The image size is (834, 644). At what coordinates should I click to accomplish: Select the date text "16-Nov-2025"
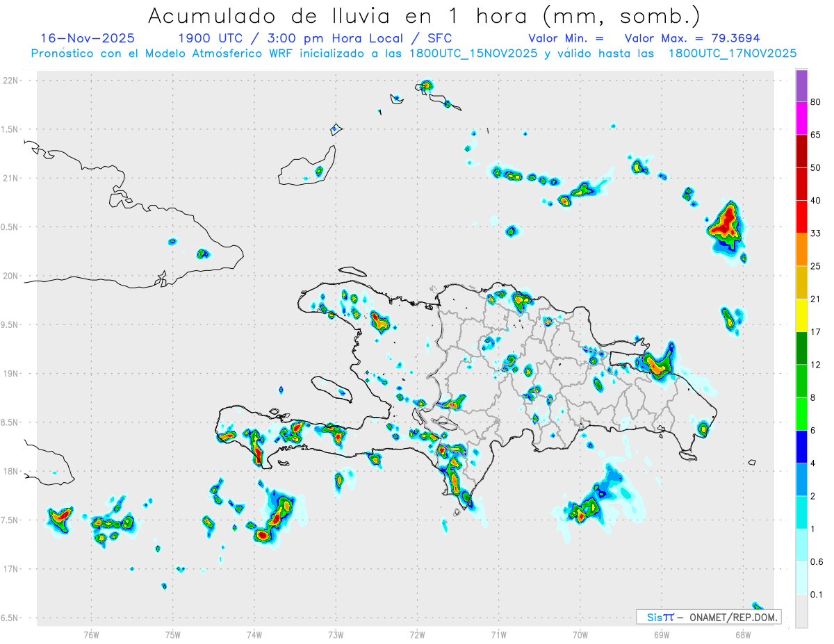(88, 38)
